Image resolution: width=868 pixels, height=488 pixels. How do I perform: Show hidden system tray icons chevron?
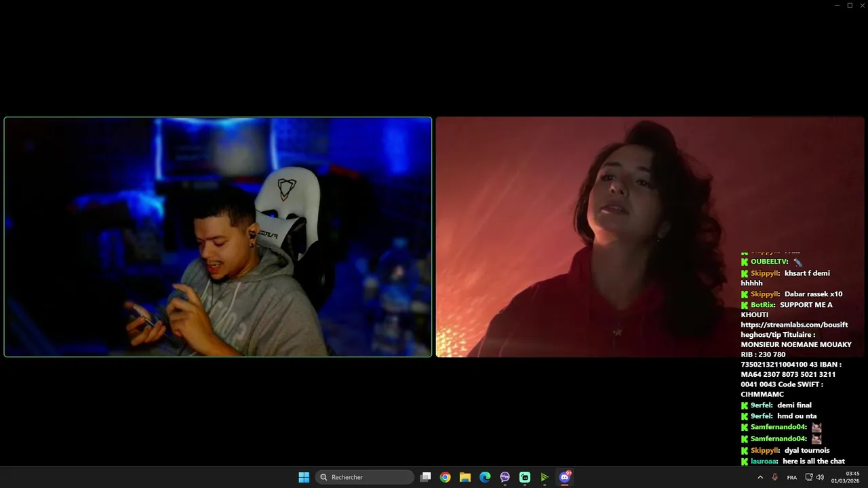coord(759,477)
